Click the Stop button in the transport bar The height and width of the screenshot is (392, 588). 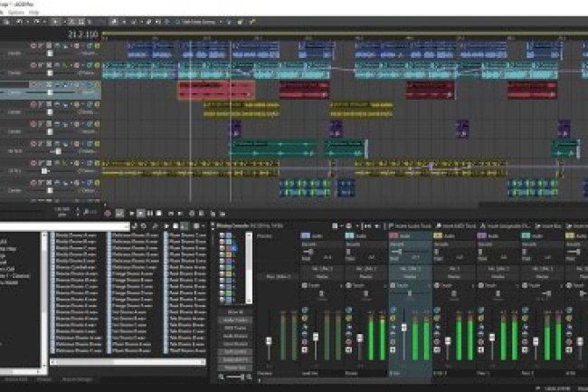click(159, 214)
